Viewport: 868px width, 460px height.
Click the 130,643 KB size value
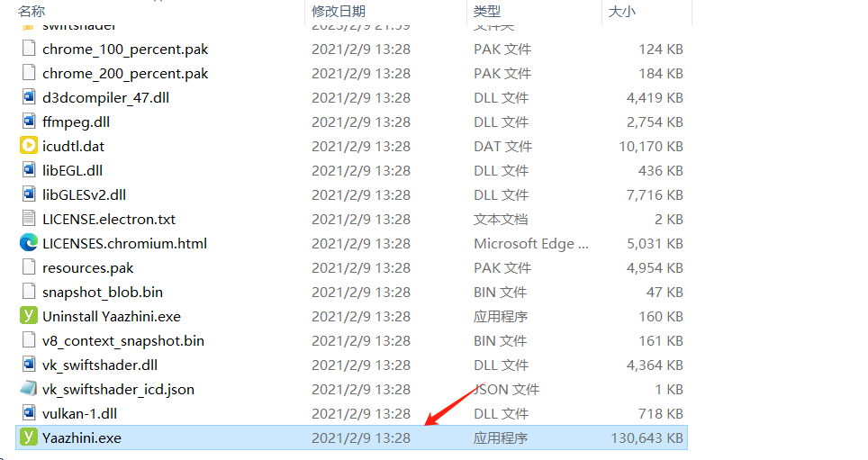646,437
